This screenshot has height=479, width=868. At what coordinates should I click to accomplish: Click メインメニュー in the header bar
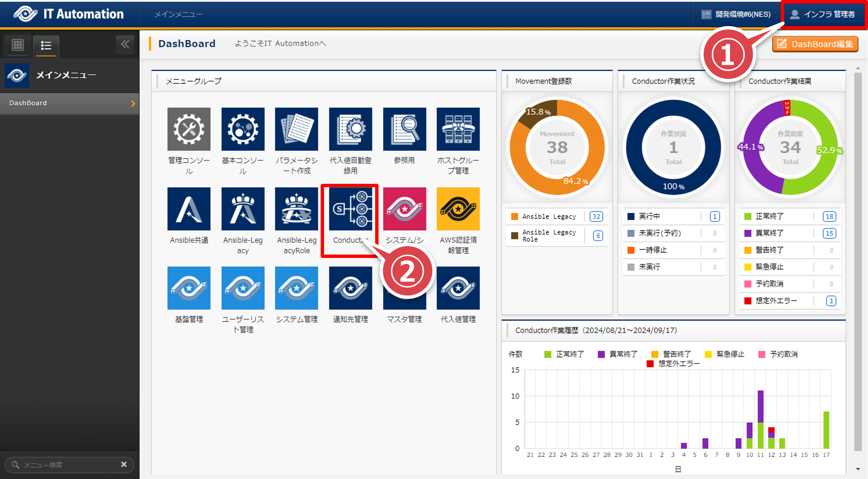(x=178, y=14)
